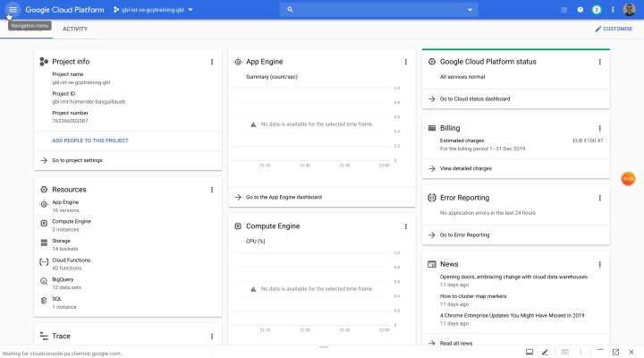Activate Cloud Shell icon in header

(x=563, y=10)
